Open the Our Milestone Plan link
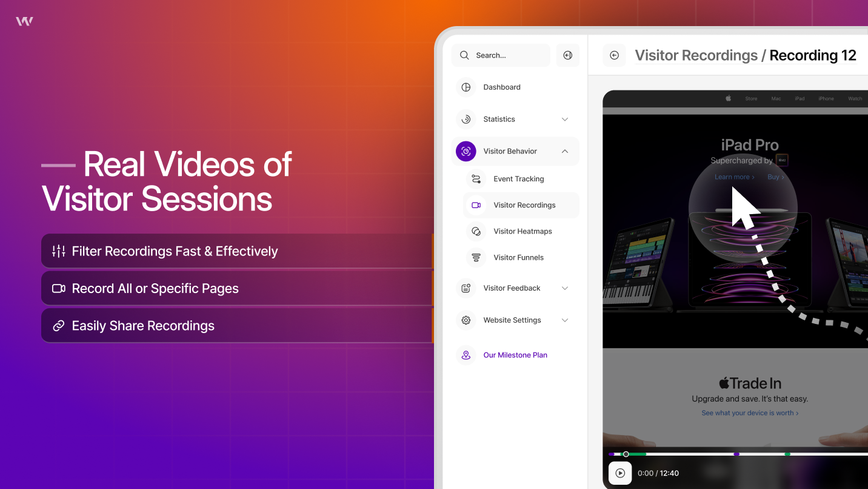This screenshot has width=868, height=489. pyautogui.click(x=515, y=356)
